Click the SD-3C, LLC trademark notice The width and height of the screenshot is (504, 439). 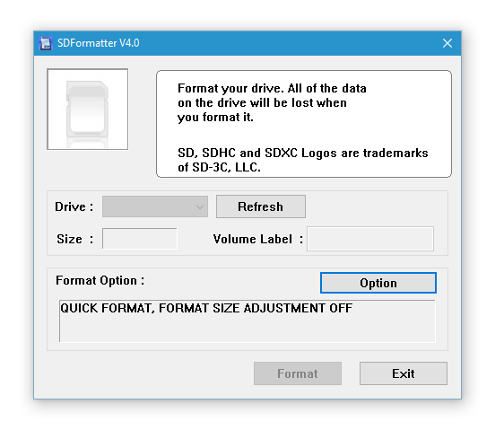click(x=303, y=161)
